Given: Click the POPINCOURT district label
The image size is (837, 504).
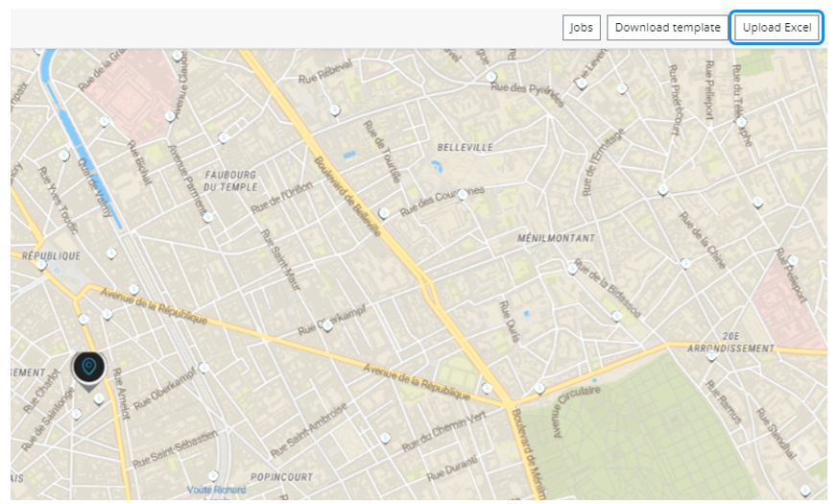Looking at the screenshot, I should click(x=282, y=477).
